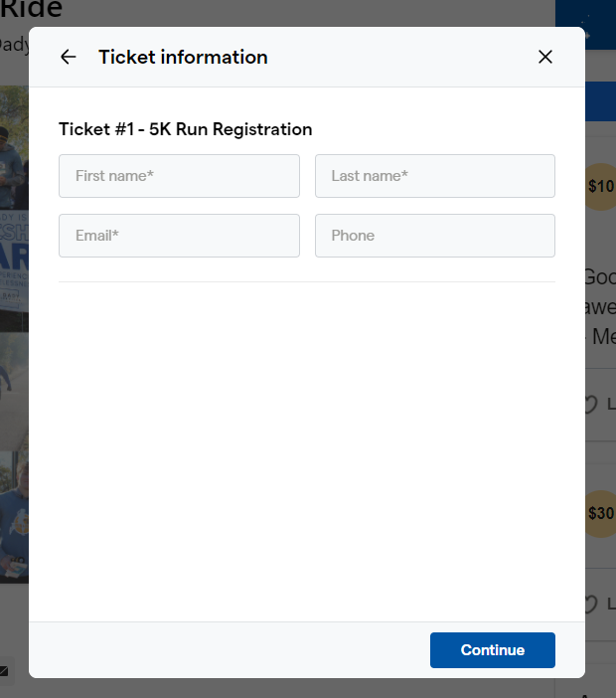
Task: Click the heart Like icon below $30 listing
Action: pyautogui.click(x=590, y=605)
